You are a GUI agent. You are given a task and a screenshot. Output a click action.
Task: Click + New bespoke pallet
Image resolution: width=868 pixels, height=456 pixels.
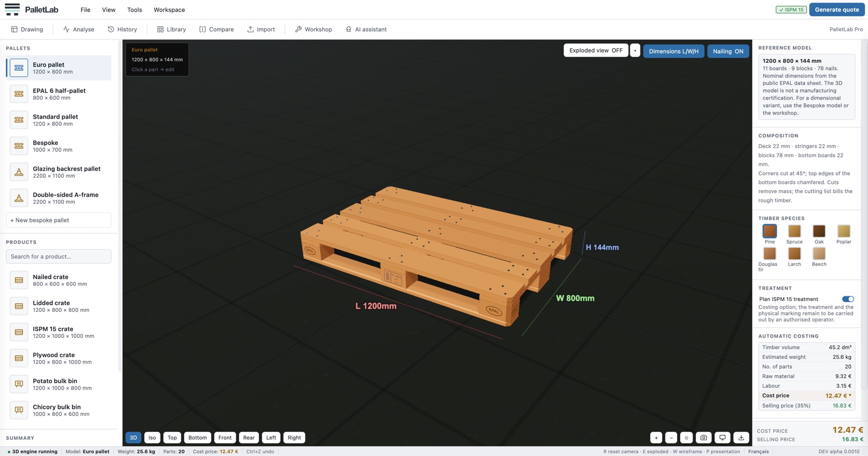tap(58, 220)
